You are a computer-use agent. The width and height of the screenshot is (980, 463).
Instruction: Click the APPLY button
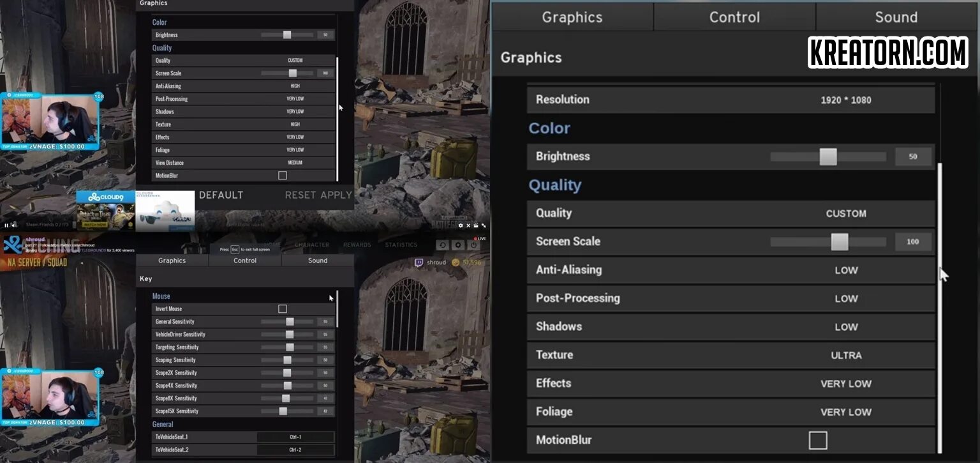click(x=336, y=195)
